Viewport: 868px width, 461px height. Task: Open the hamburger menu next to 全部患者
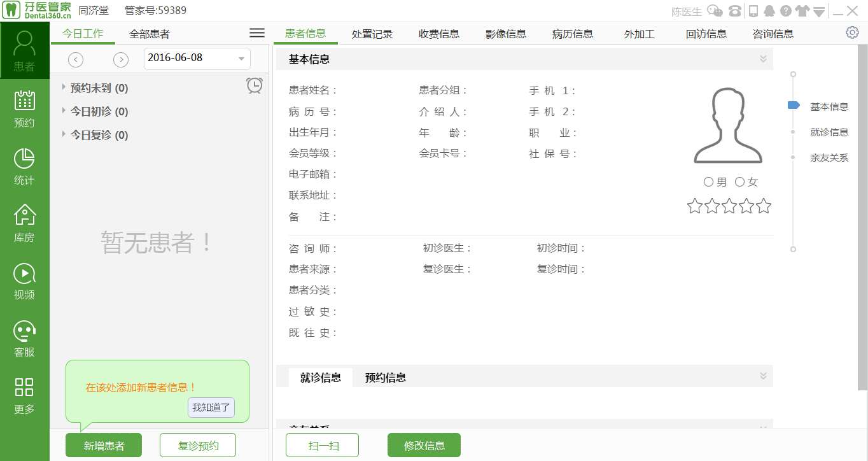257,33
